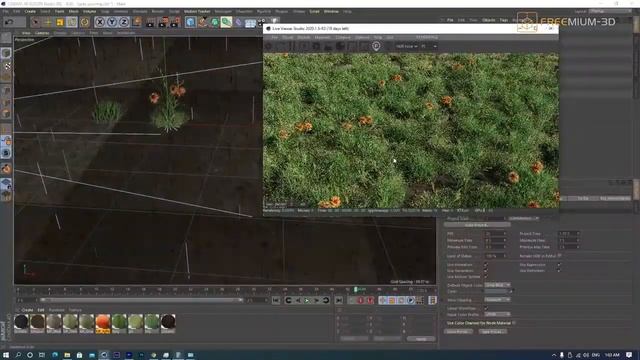The width and height of the screenshot is (640, 360).
Task: Go to the end of the animation
Action: tap(339, 300)
